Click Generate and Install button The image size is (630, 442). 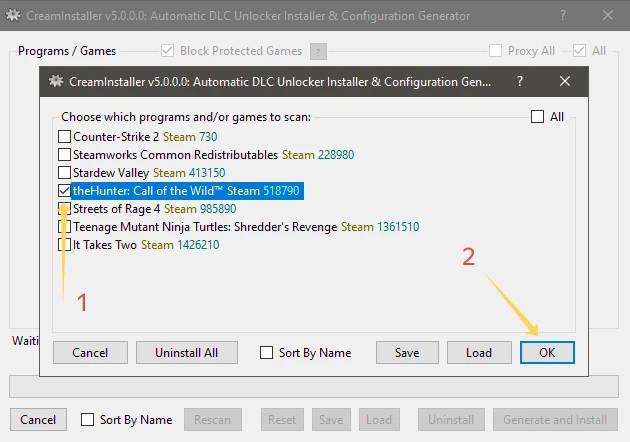(x=555, y=419)
